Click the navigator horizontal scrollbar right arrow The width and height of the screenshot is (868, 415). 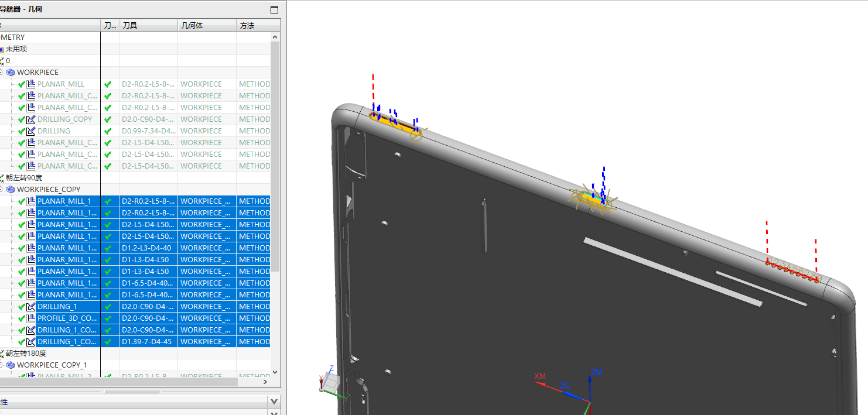[x=265, y=382]
